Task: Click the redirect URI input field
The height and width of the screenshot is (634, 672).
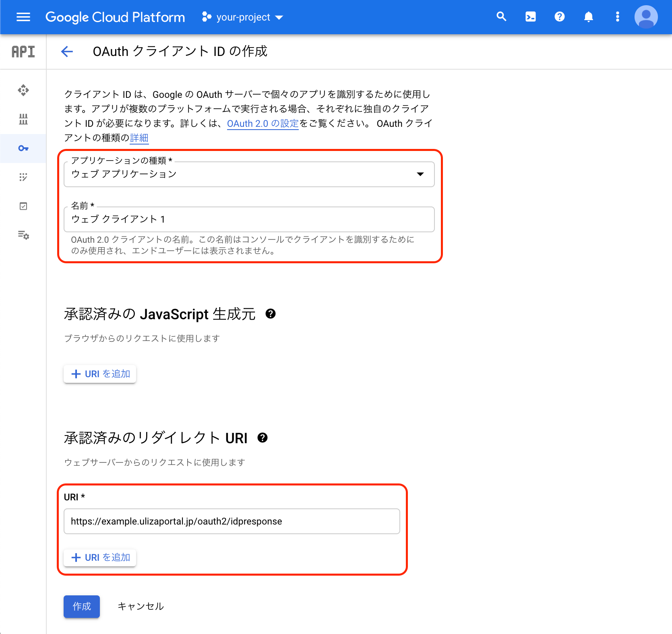Action: pos(232,521)
